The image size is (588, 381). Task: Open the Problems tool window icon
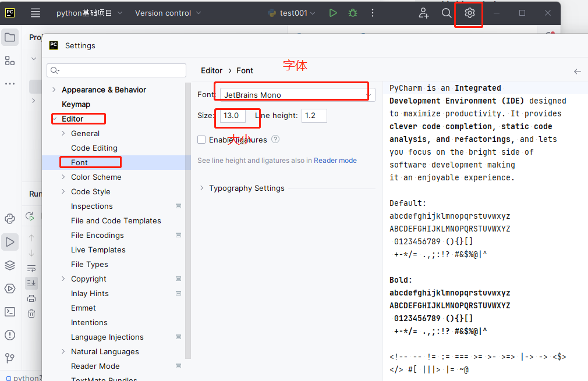pyautogui.click(x=10, y=335)
